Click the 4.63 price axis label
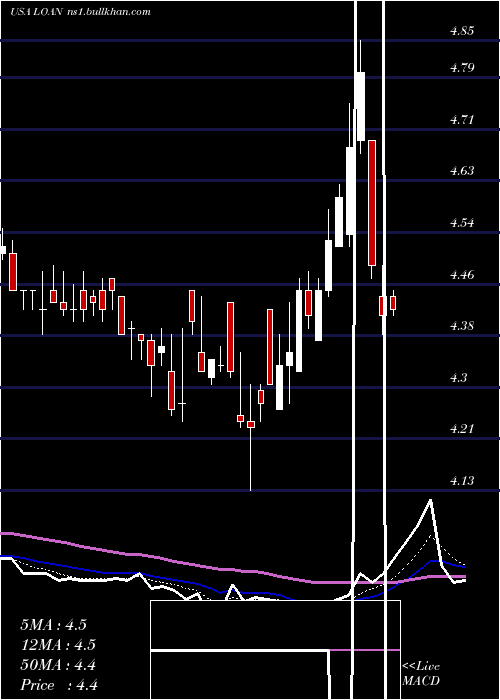 pos(462,171)
